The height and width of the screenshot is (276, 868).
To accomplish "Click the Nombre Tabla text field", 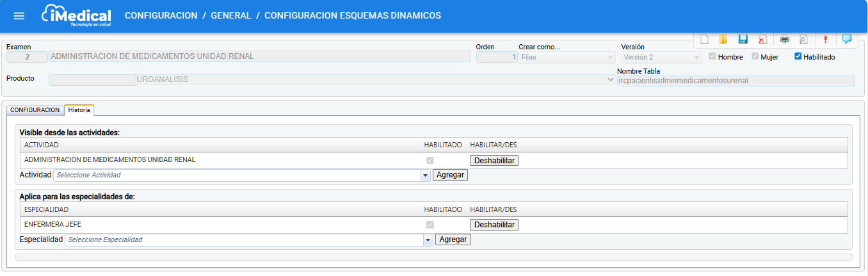I will (x=735, y=81).
